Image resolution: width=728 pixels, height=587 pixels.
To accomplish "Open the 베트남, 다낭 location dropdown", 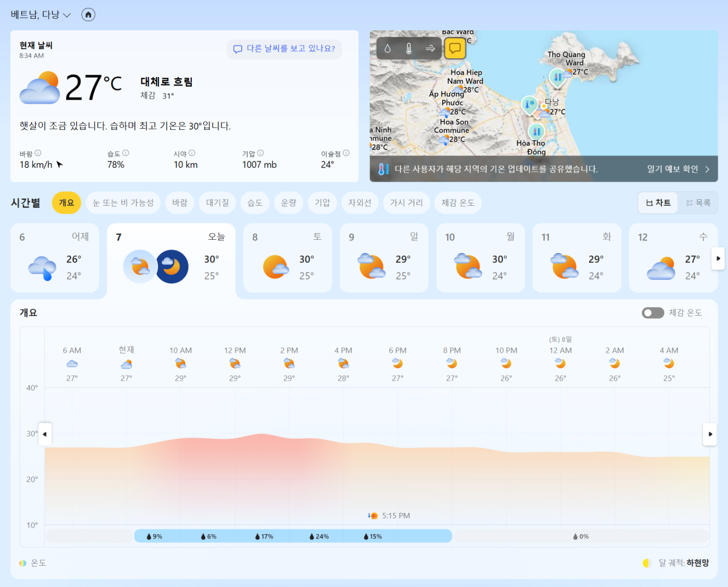I will coord(41,15).
